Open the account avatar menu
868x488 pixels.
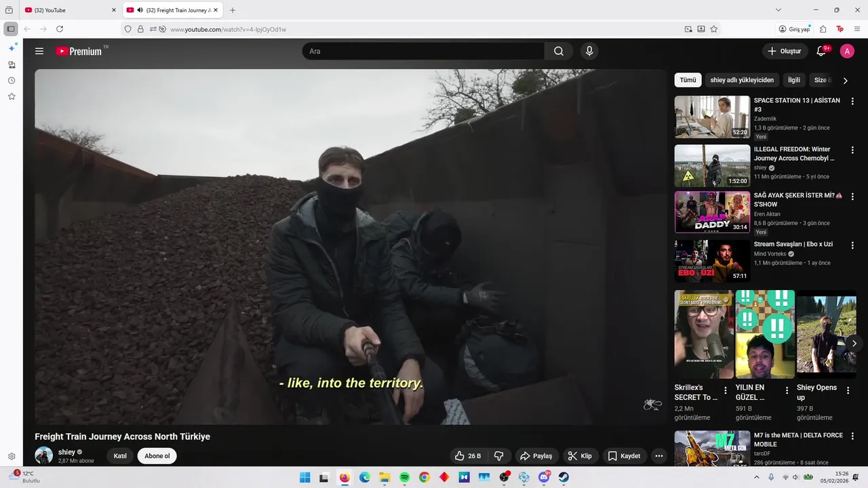click(x=847, y=51)
